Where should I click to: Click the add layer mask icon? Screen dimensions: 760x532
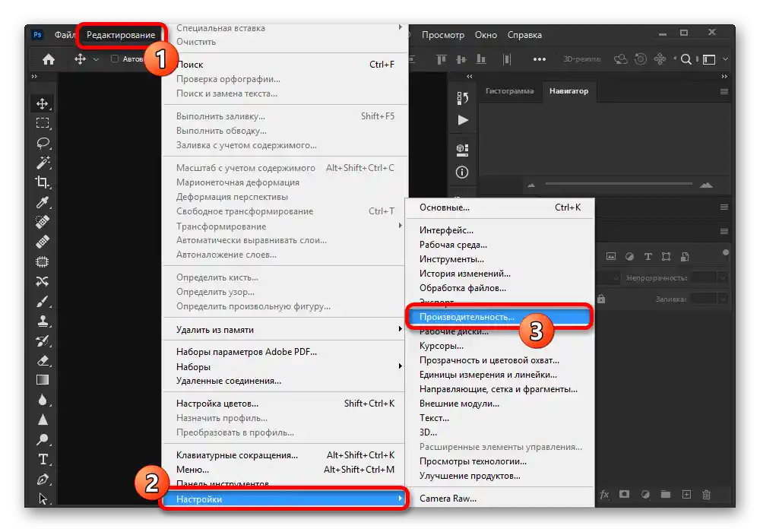coord(624,494)
